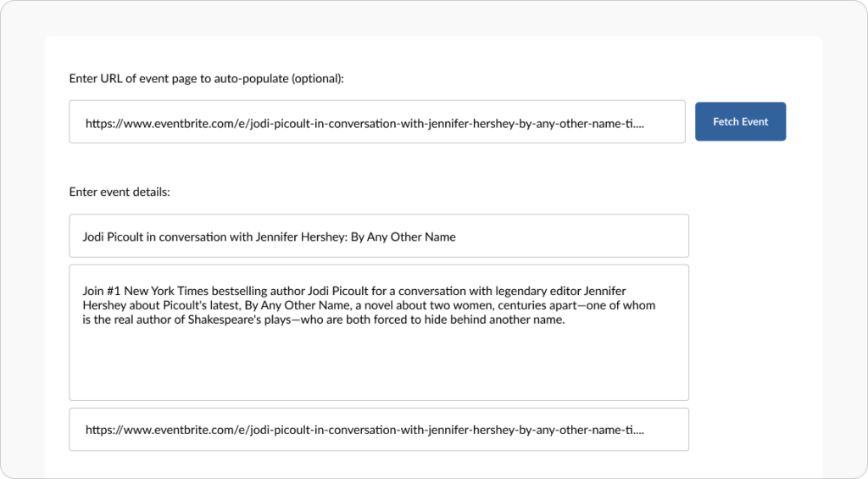Place cursor on 'Jodi Picoult' in title field
The height and width of the screenshot is (479, 868).
tap(113, 237)
